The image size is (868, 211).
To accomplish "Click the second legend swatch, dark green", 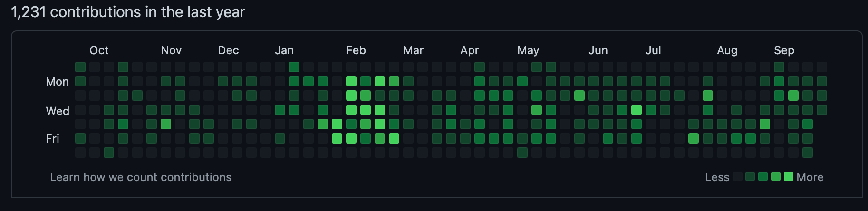I will click(x=751, y=176).
